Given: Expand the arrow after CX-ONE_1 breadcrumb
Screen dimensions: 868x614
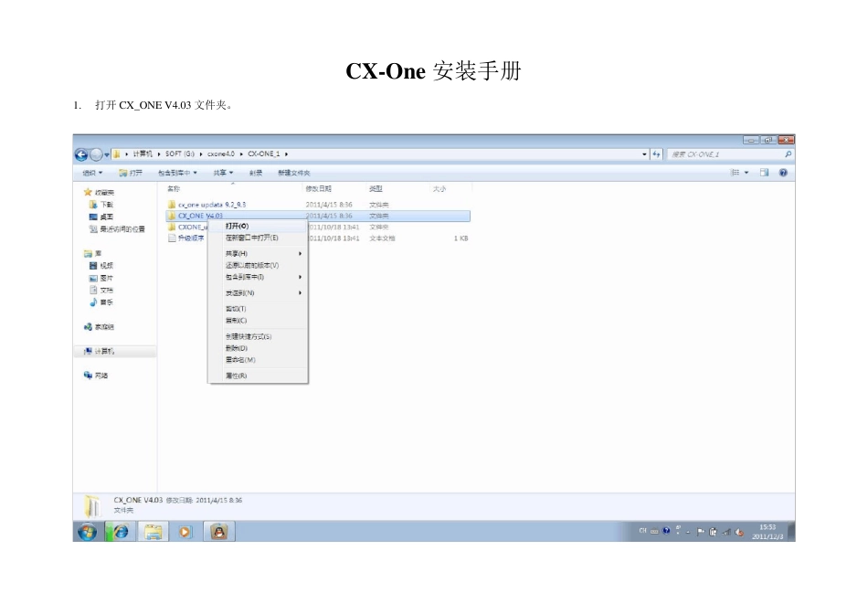Looking at the screenshot, I should point(286,153).
